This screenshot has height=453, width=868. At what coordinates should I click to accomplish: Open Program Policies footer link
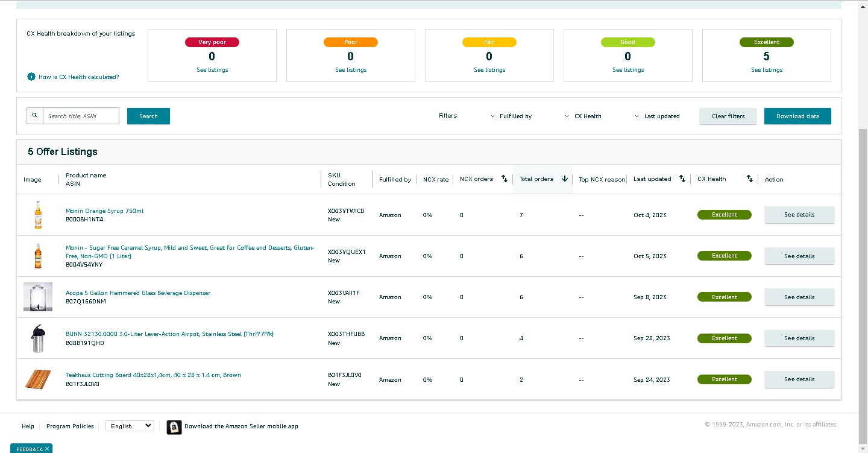tap(70, 426)
